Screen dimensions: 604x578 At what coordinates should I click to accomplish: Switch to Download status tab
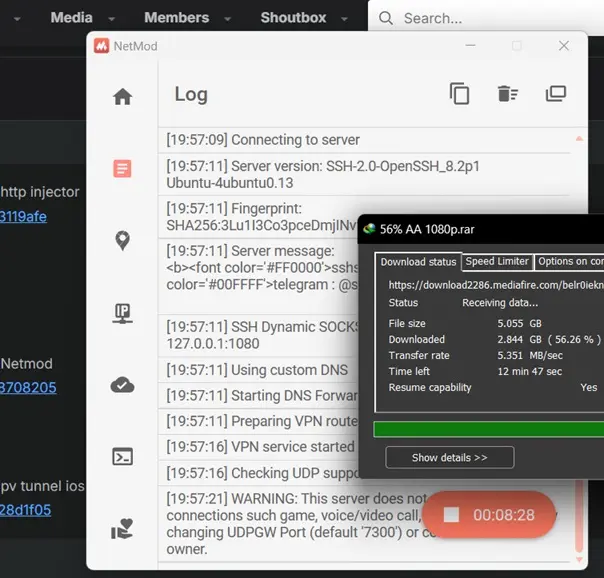[x=418, y=262]
